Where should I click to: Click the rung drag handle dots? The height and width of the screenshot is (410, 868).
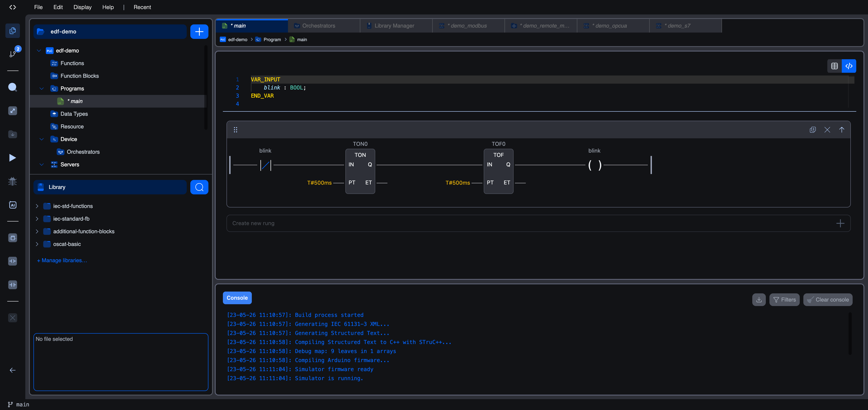tap(236, 130)
